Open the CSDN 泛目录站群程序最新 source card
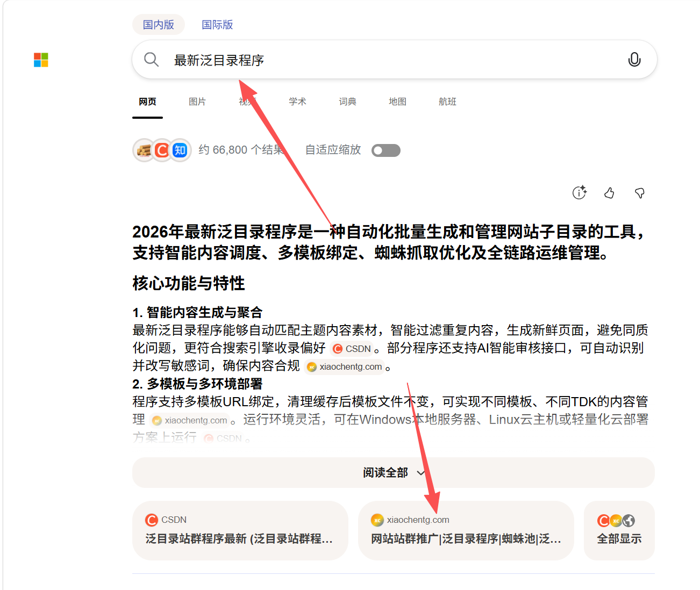 (240, 530)
